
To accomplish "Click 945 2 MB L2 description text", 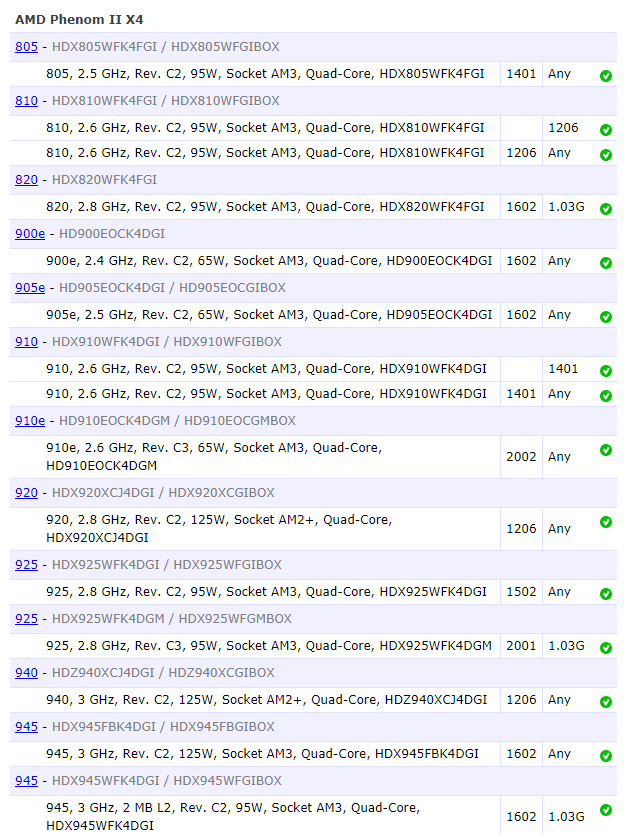I will click(x=233, y=816).
